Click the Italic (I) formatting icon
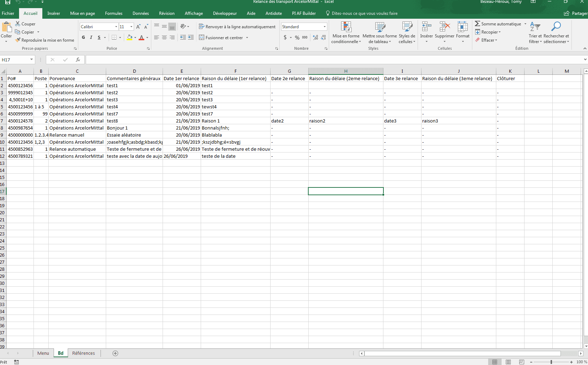The width and height of the screenshot is (588, 365). tap(91, 37)
